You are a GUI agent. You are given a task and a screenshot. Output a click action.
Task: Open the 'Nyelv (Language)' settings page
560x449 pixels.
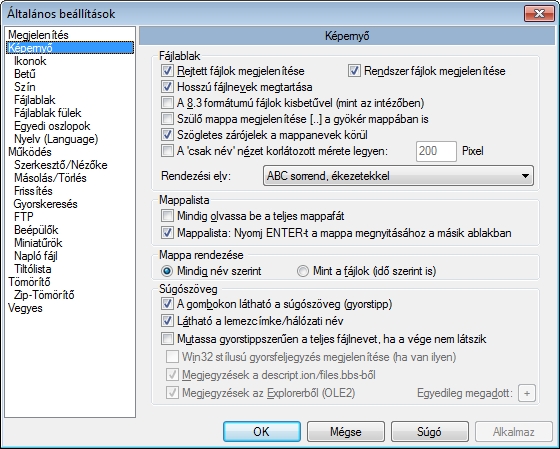click(x=56, y=139)
